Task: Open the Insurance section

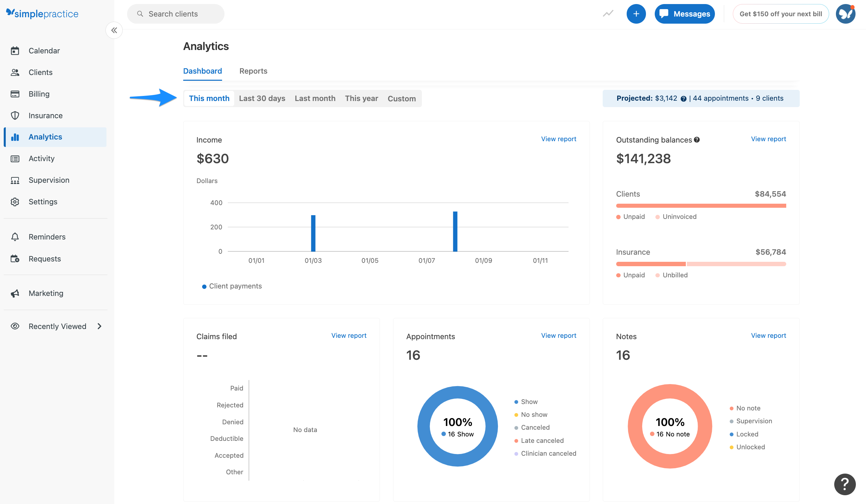Action: (x=45, y=115)
